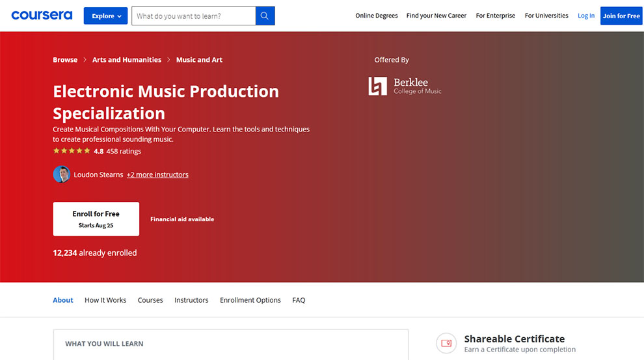This screenshot has width=644, height=360.
Task: Click 'Earn a Certificate upon completion' text
Action: coord(520,350)
